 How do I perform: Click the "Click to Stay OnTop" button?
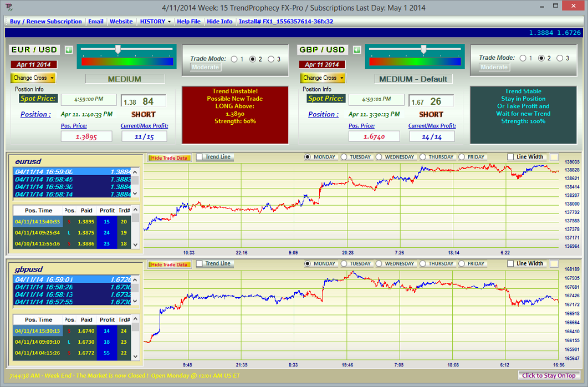[x=550, y=376]
